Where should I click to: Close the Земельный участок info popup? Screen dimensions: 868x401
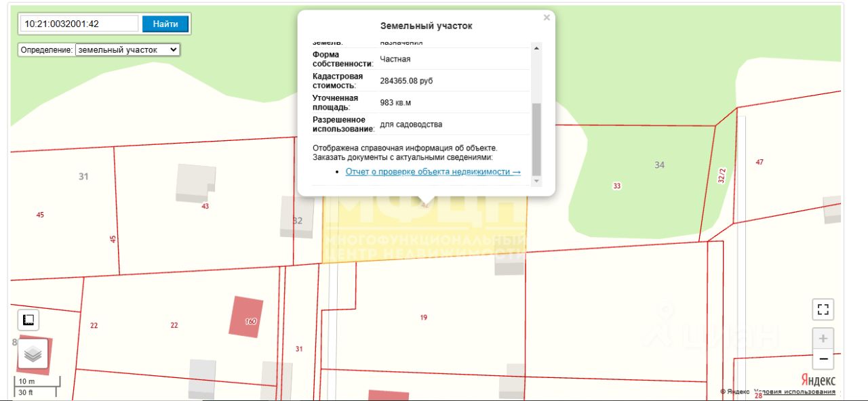tap(547, 18)
